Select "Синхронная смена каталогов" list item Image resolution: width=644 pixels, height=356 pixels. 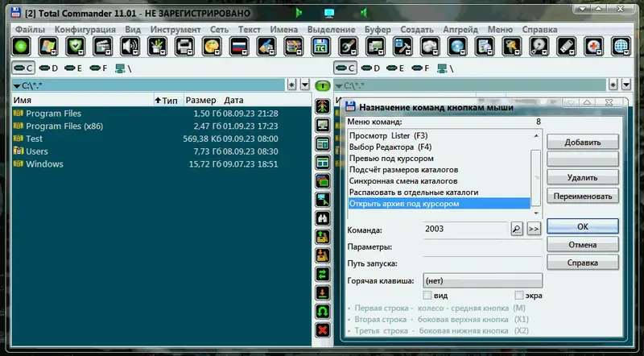point(440,181)
